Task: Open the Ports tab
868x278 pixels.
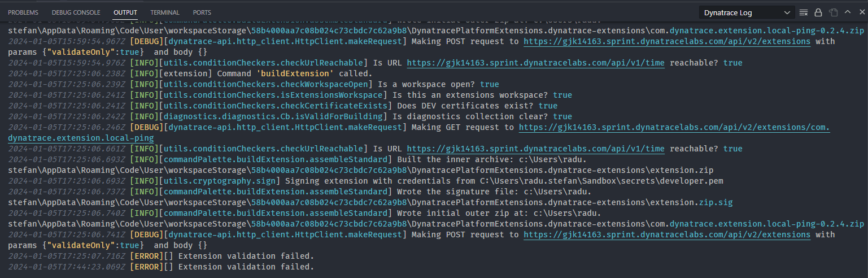Action: (202, 12)
